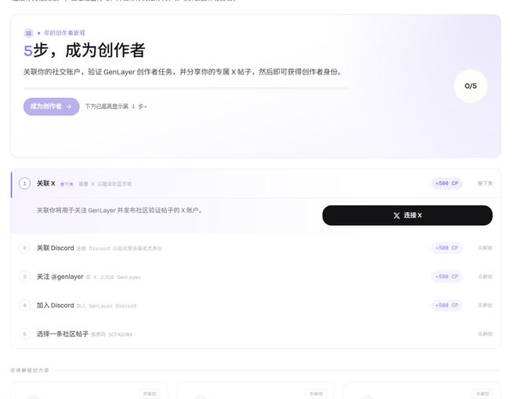Viewport: 532px width, 399px height.
Task: Expand the '关联 Discord' step
Action: pyautogui.click(x=256, y=248)
